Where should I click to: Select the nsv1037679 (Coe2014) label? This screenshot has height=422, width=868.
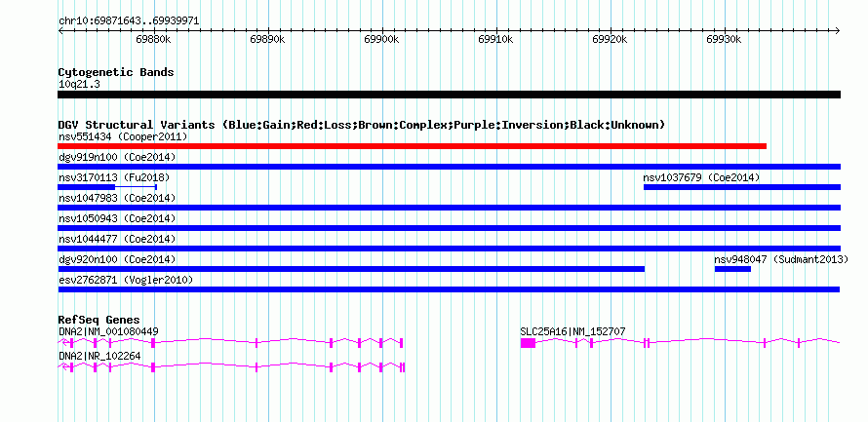click(x=701, y=177)
